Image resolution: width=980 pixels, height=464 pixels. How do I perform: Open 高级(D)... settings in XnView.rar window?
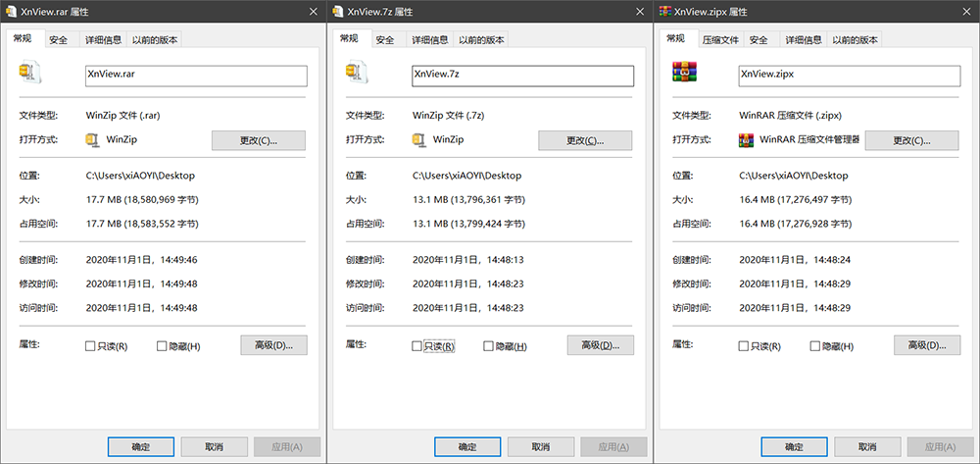coord(273,345)
